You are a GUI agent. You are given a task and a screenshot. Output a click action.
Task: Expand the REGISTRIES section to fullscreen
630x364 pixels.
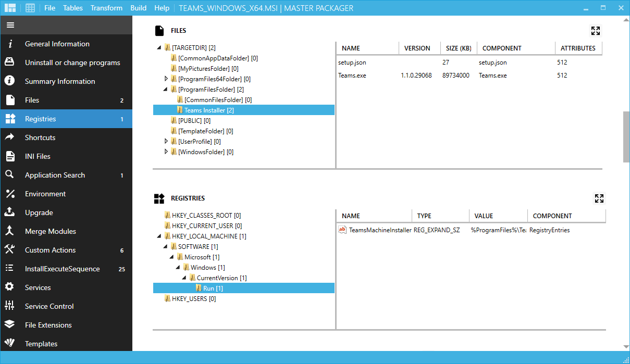tap(599, 198)
